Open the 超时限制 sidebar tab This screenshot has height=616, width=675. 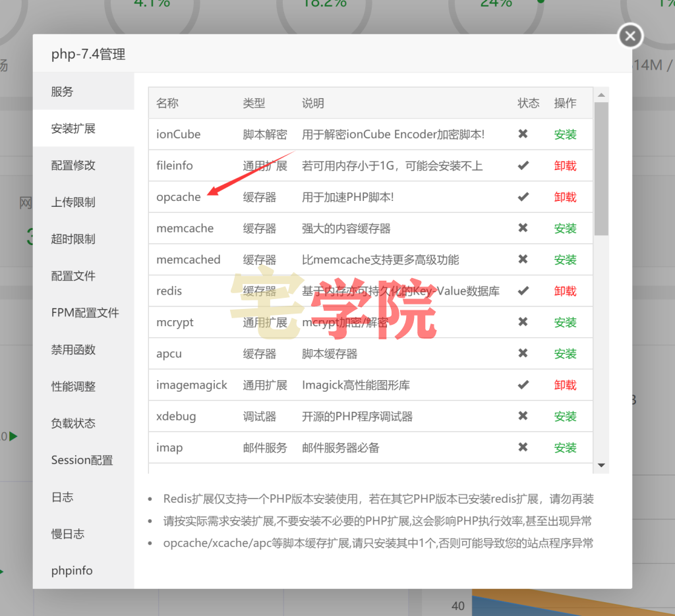[84, 238]
